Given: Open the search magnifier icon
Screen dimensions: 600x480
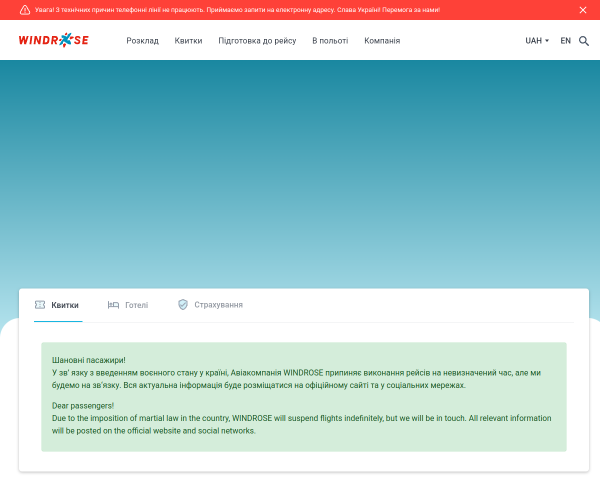Looking at the screenshot, I should pos(584,41).
